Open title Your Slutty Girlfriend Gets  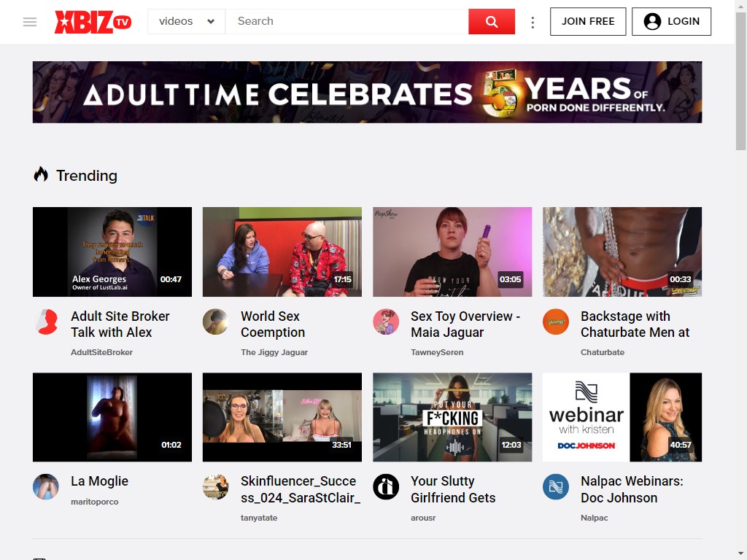coord(453,489)
